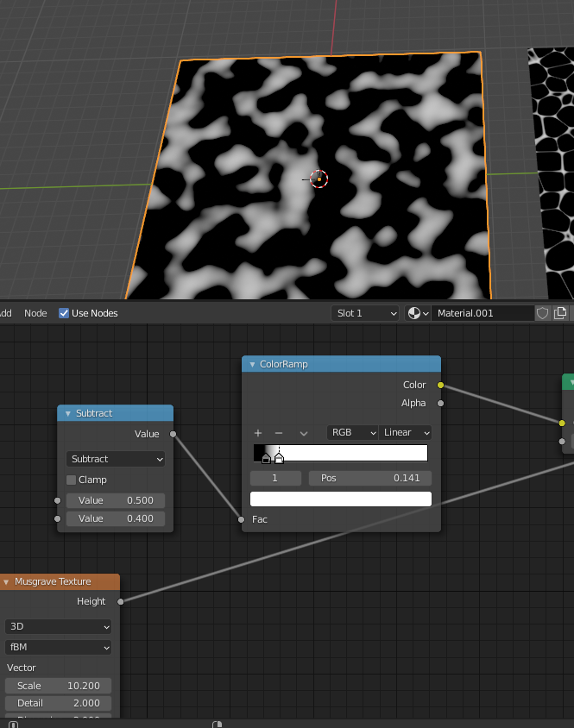
Task: Click the Musgrave Height output socket
Action: click(120, 601)
